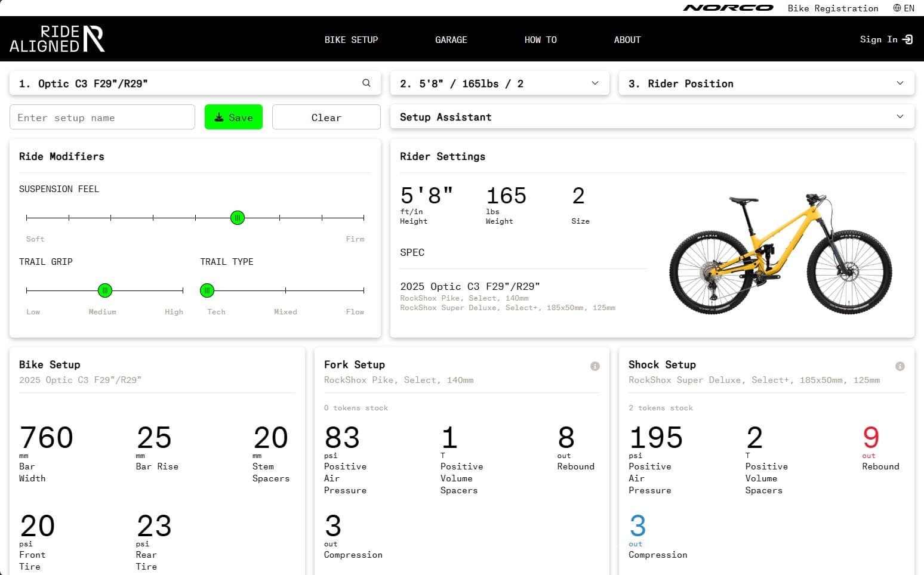924x575 pixels.
Task: Click the search magnifier in bike field
Action: tap(366, 83)
